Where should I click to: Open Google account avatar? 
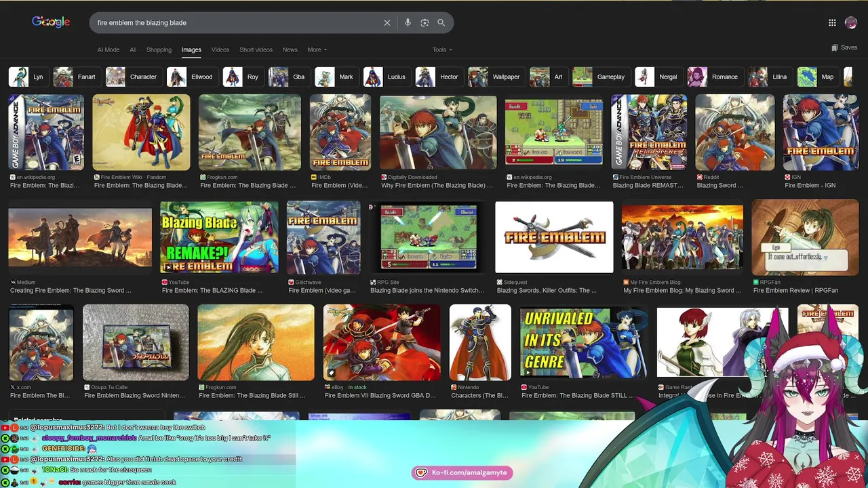[x=851, y=22]
